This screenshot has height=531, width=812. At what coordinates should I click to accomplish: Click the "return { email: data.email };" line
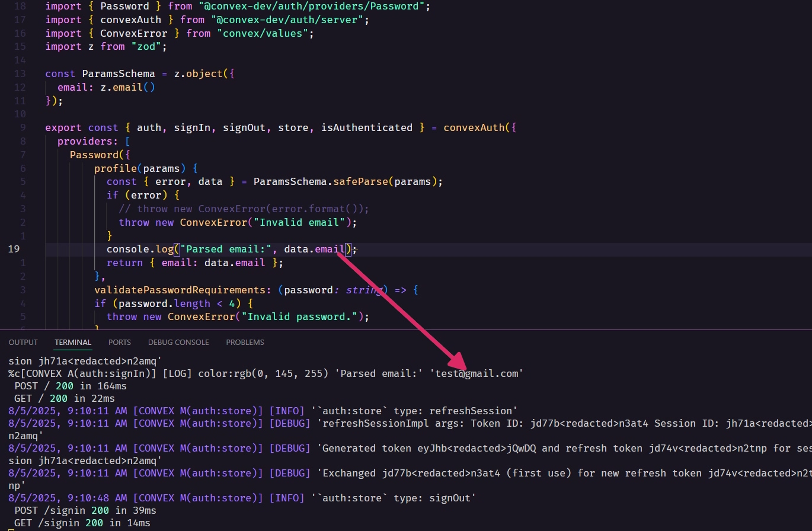click(195, 263)
